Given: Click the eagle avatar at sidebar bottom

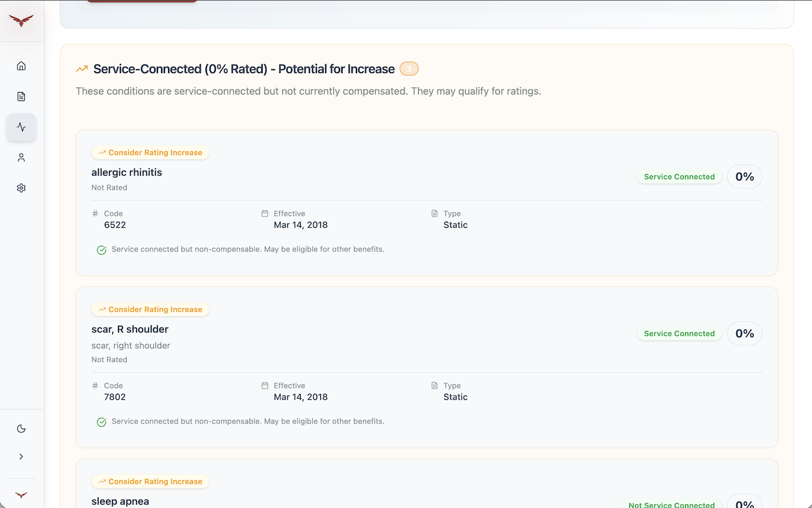Looking at the screenshot, I should tap(21, 495).
